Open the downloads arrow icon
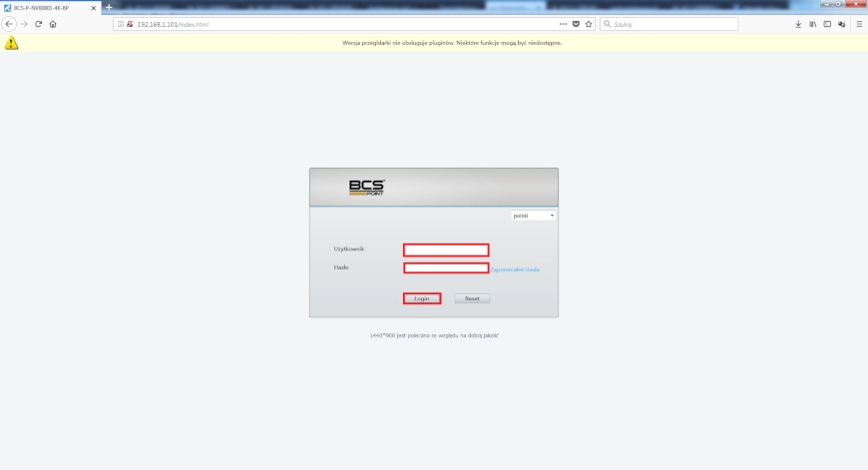The image size is (868, 470). click(x=798, y=24)
